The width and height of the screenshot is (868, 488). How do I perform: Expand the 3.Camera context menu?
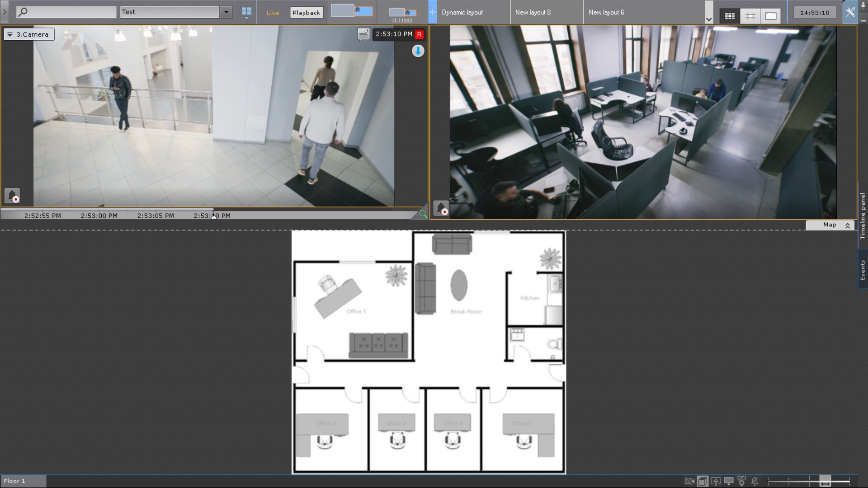coord(10,34)
